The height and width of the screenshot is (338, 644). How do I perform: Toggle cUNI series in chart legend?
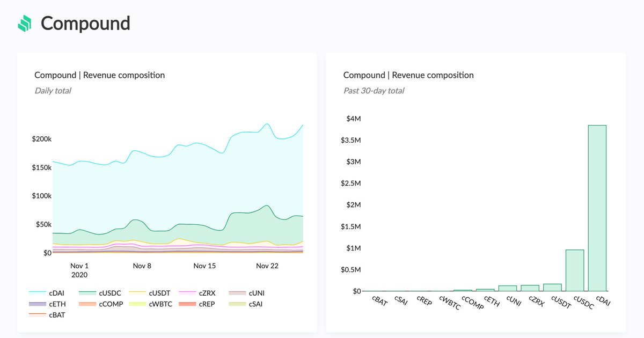246,293
